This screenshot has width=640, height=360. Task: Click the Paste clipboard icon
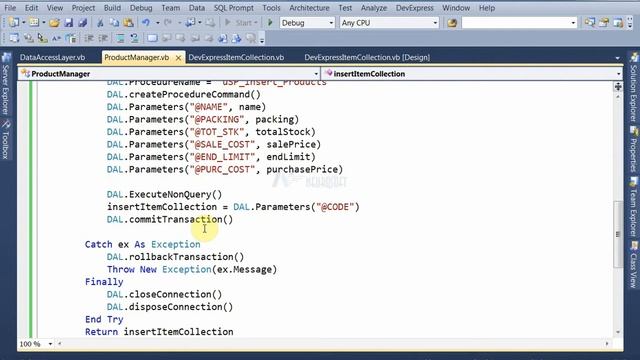coord(128,22)
